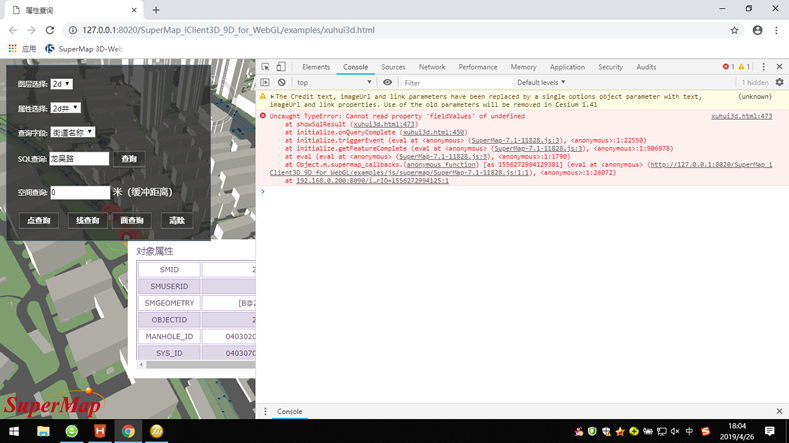The width and height of the screenshot is (789, 443).
Task: Click the 面查询 button
Action: click(x=132, y=220)
